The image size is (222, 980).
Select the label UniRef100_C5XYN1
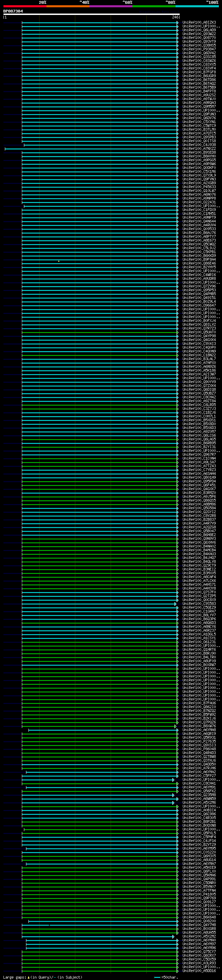tap(199, 122)
